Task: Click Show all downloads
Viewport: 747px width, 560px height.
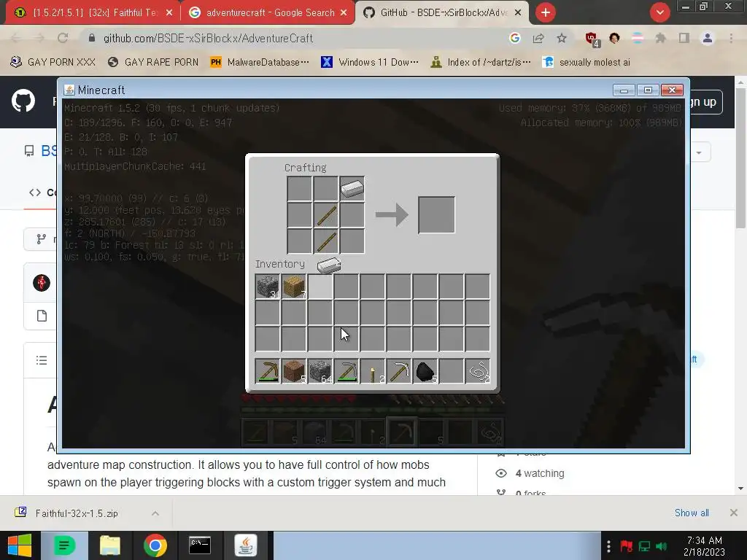Action: tap(692, 513)
